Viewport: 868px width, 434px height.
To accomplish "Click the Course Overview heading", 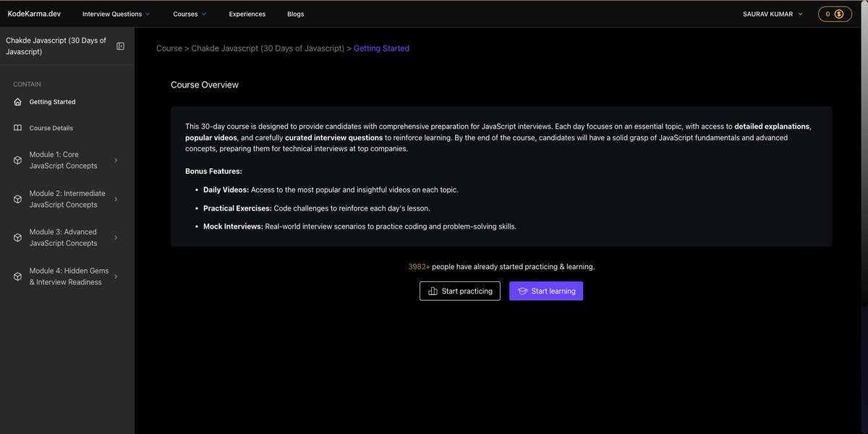I will pos(205,85).
